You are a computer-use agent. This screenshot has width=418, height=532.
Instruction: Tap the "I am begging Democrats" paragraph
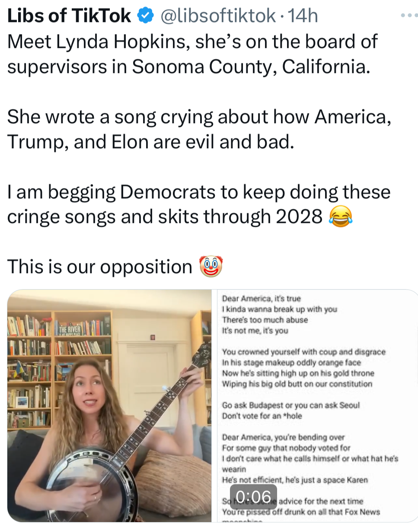198,204
